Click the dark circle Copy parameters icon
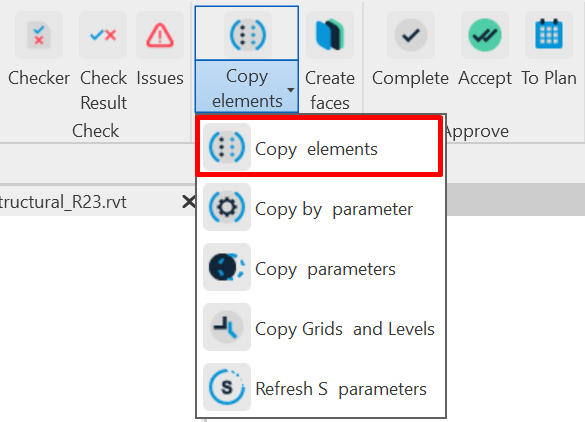This screenshot has height=422, width=585. point(227,267)
